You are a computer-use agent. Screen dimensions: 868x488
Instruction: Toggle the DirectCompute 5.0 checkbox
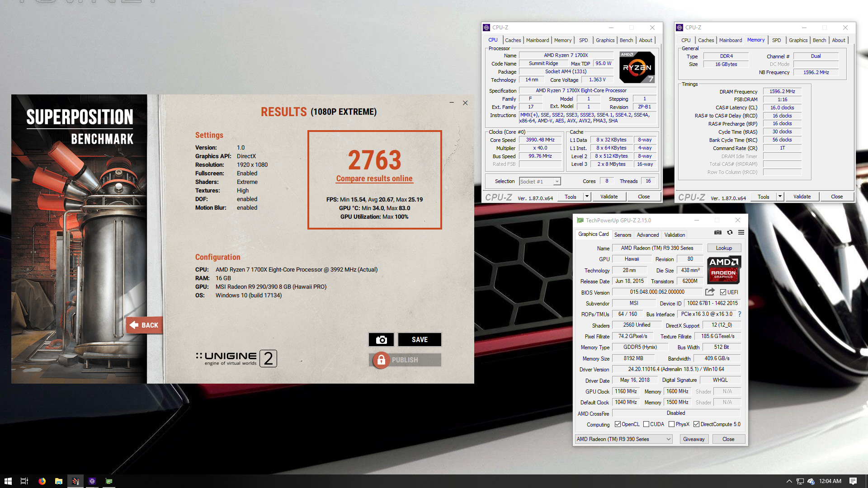coord(696,424)
